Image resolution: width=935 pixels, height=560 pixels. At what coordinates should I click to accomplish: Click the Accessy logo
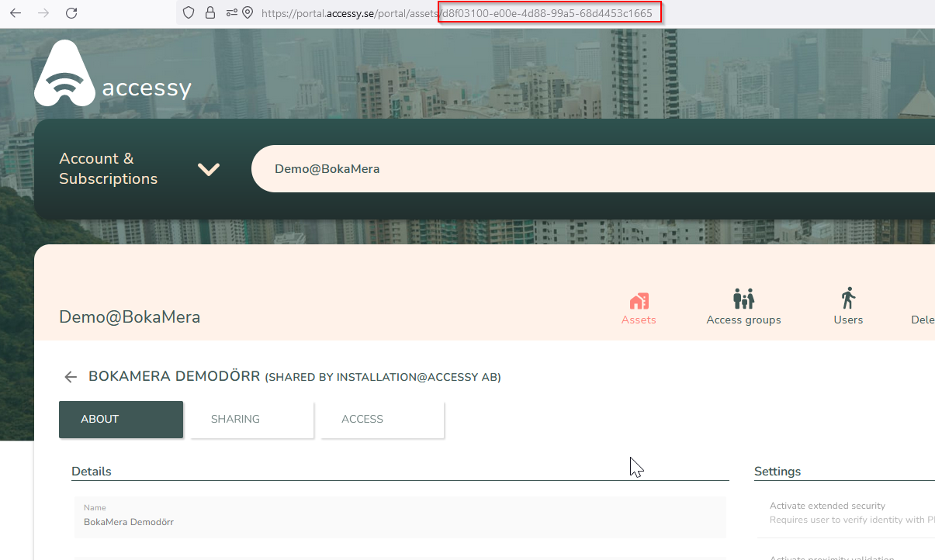click(113, 73)
